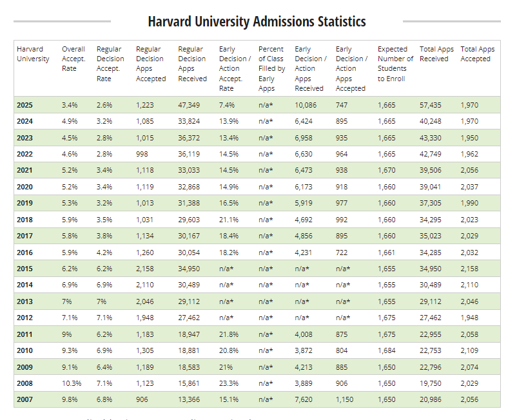Click the Harvard University Admissions Statistics title
Image resolution: width=517 pixels, height=420 pixels.
(257, 21)
